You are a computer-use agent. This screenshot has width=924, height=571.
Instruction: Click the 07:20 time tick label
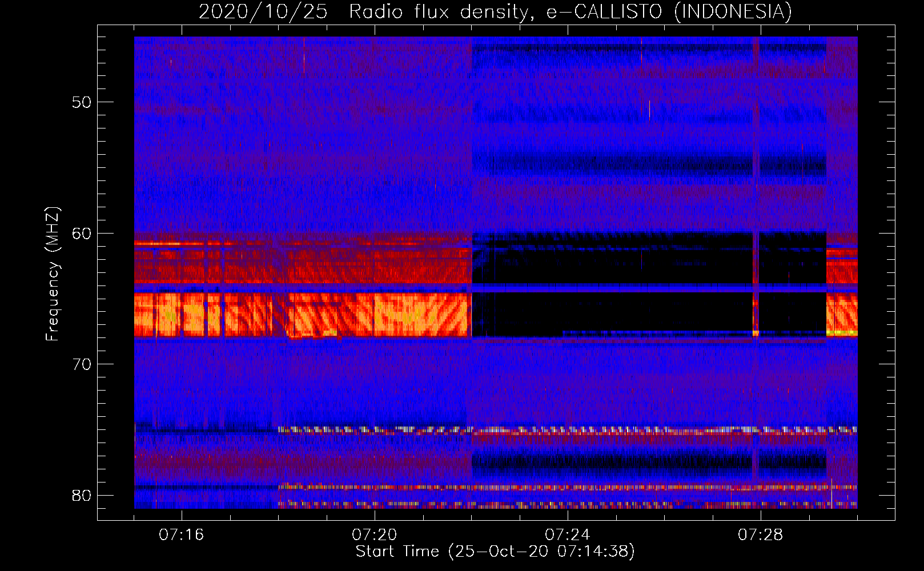click(x=375, y=535)
